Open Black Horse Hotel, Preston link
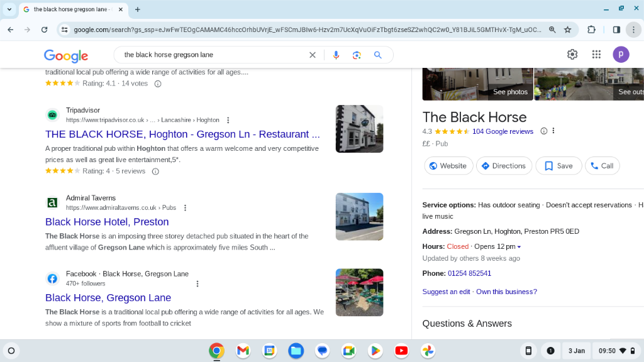Viewport: 644px width, 362px height. tap(107, 222)
